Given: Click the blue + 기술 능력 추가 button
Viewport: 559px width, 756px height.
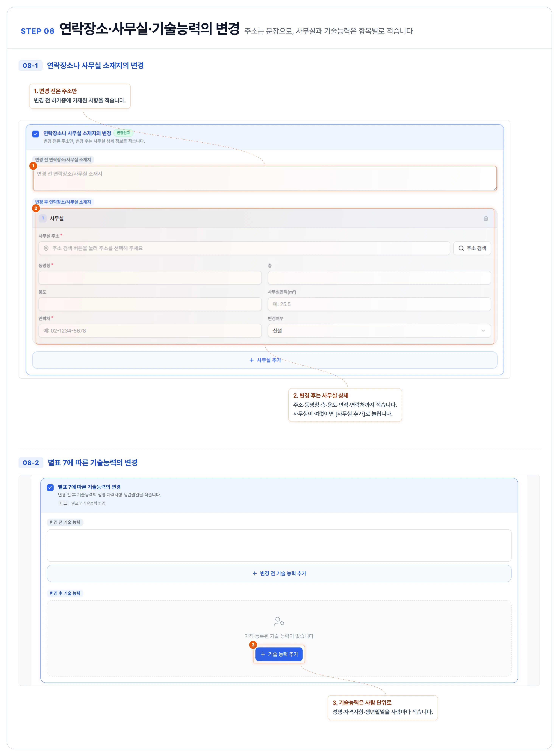Looking at the screenshot, I should tap(279, 654).
